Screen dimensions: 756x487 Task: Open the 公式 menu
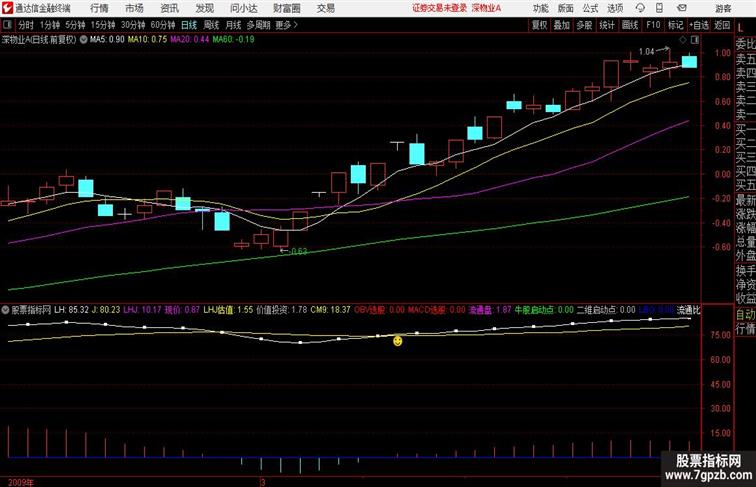pos(590,8)
